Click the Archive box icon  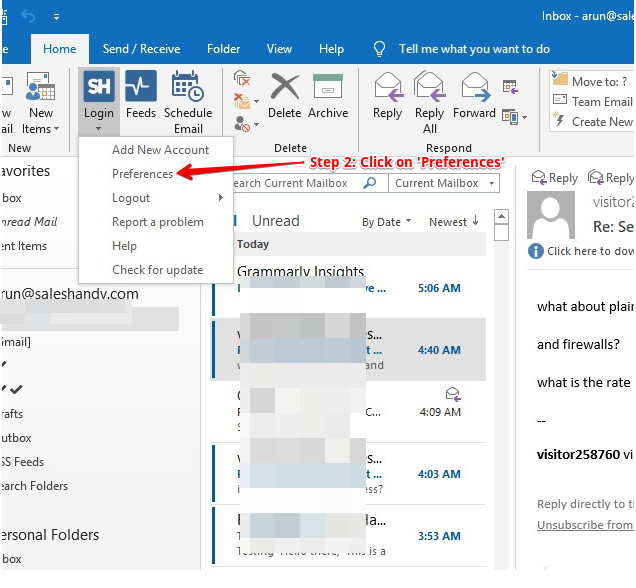coord(328,86)
